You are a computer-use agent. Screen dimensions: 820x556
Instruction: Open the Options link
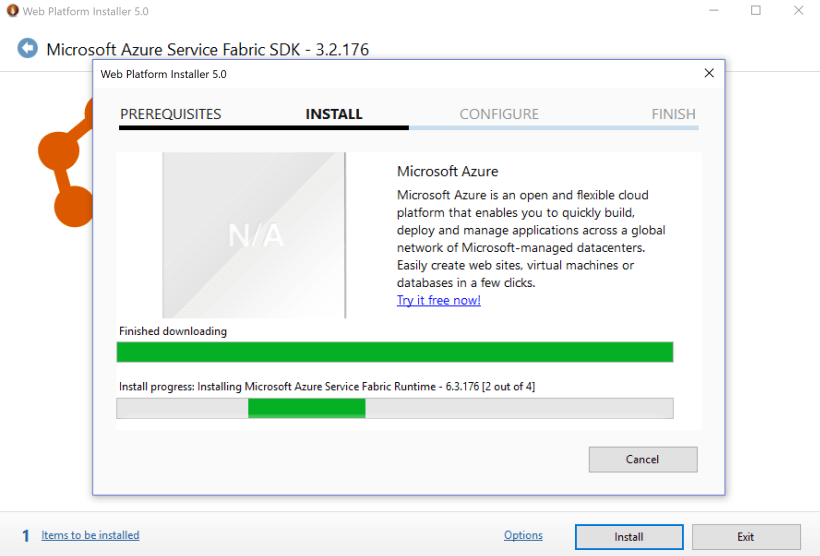pos(523,535)
